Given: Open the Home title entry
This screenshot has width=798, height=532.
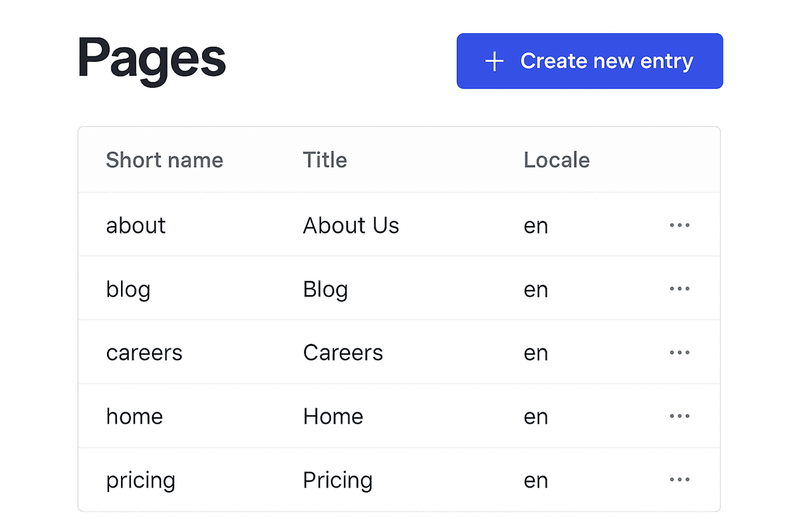Looking at the screenshot, I should coord(333,416).
